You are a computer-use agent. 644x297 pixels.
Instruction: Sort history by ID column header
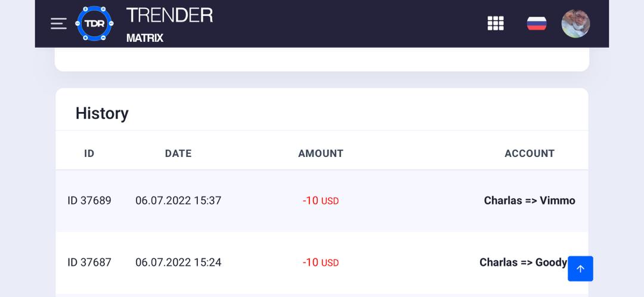pyautogui.click(x=89, y=154)
